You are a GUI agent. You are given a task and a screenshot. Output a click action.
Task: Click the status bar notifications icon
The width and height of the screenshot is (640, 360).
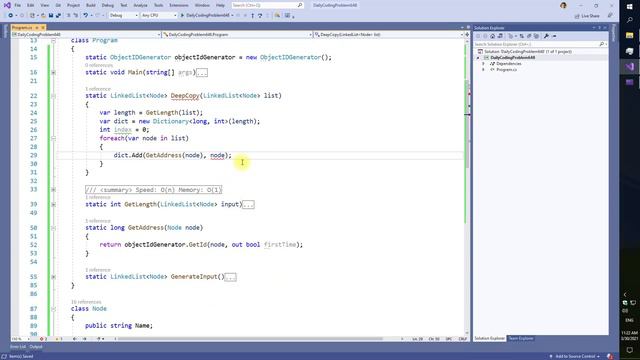[x=610, y=356]
